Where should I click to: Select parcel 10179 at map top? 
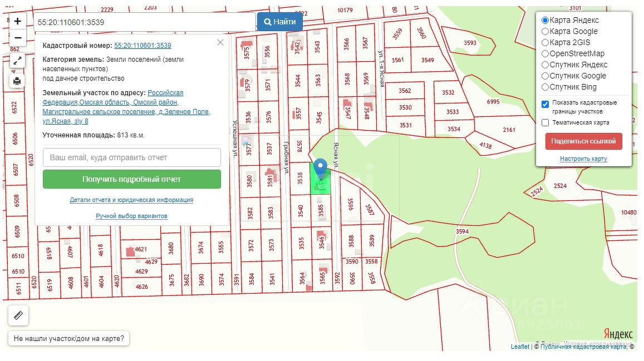pos(345,10)
